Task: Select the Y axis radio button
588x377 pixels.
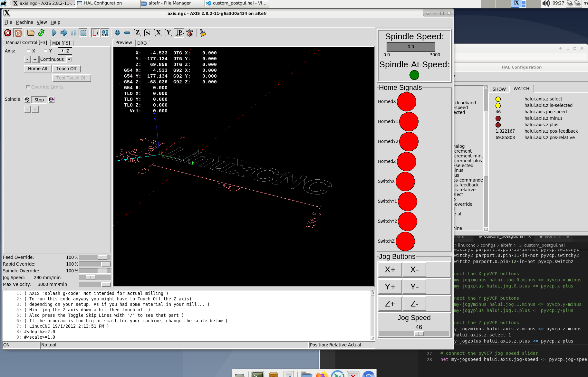Action: (45, 51)
